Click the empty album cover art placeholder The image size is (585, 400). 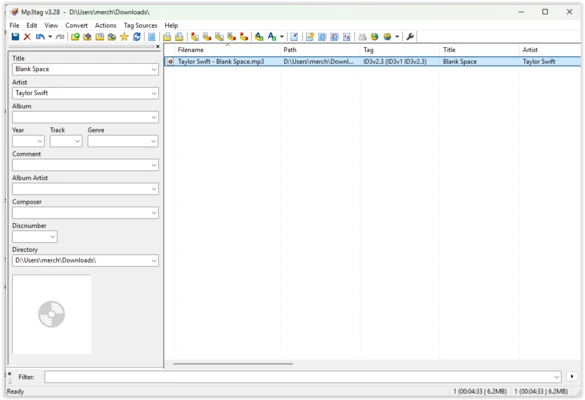click(x=52, y=314)
